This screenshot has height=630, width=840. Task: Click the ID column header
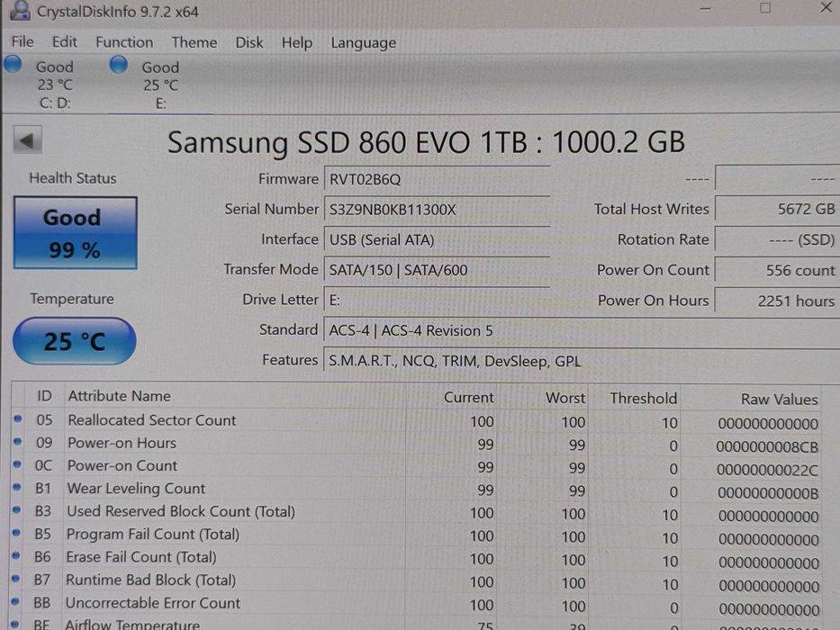44,396
